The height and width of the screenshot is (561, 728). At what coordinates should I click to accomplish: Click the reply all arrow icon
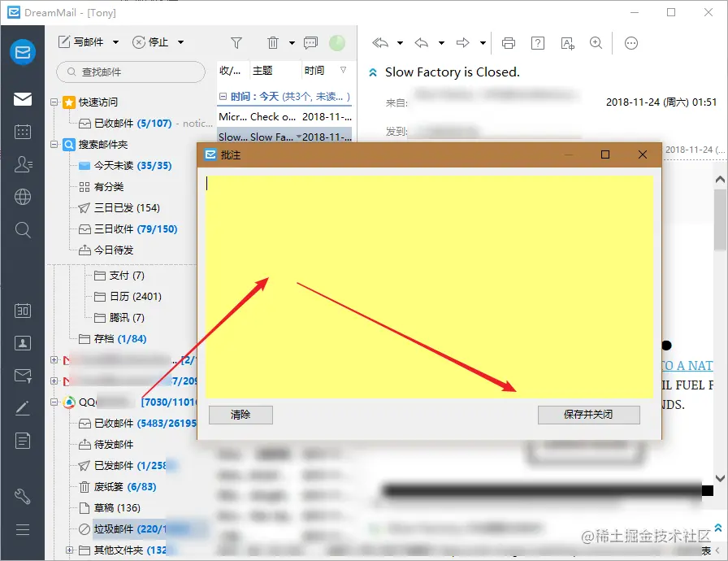click(x=380, y=43)
